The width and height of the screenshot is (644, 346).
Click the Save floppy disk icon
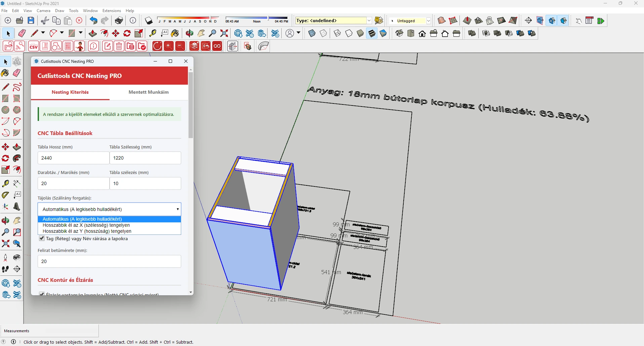pos(31,21)
